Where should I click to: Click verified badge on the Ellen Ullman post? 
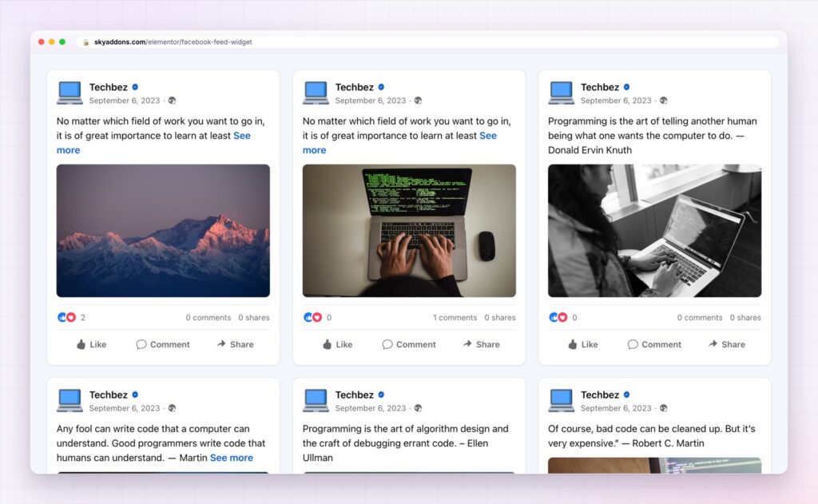point(381,395)
